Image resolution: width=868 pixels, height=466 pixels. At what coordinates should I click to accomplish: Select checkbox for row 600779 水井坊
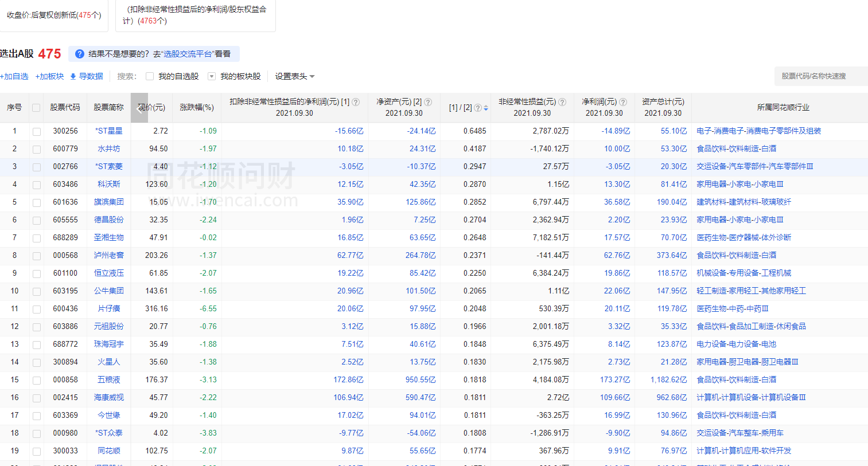pos(37,149)
